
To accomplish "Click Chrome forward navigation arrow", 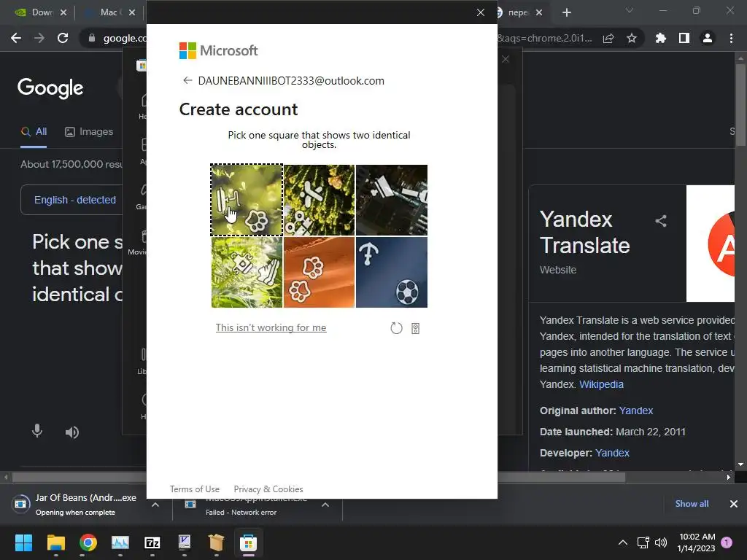I will point(39,38).
